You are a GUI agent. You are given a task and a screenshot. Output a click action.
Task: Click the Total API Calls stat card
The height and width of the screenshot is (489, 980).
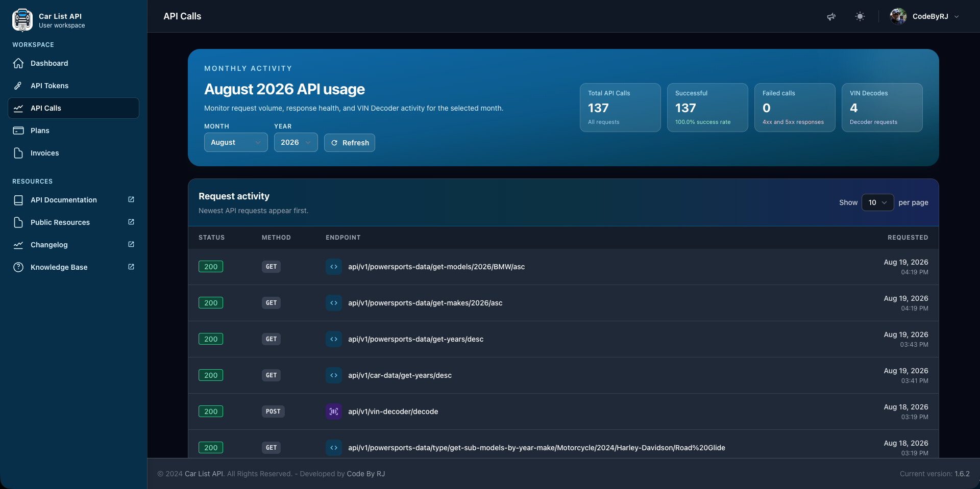(x=620, y=108)
